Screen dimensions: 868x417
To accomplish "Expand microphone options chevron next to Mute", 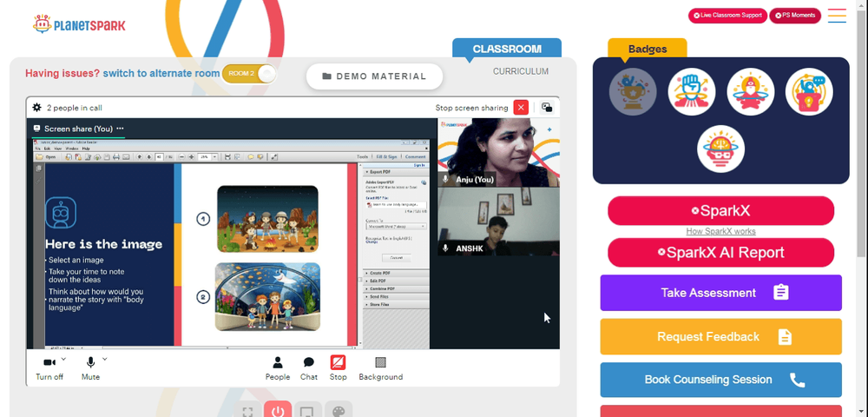I will 105,359.
